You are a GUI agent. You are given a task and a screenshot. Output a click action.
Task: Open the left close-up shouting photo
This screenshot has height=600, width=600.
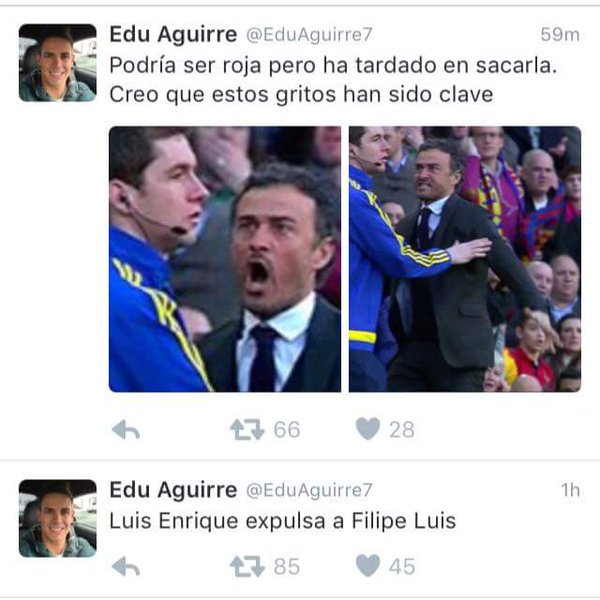(x=225, y=259)
